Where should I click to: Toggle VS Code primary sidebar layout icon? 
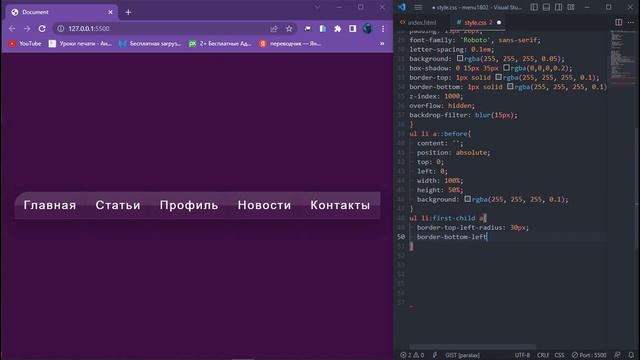[x=534, y=7]
